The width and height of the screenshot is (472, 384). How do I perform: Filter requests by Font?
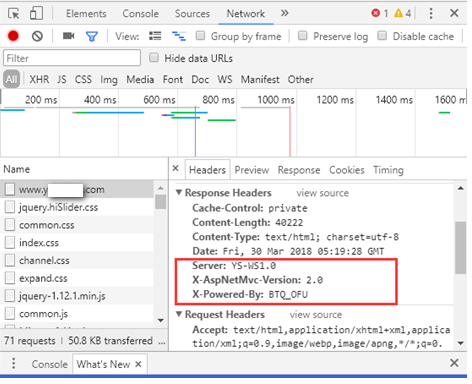click(173, 79)
